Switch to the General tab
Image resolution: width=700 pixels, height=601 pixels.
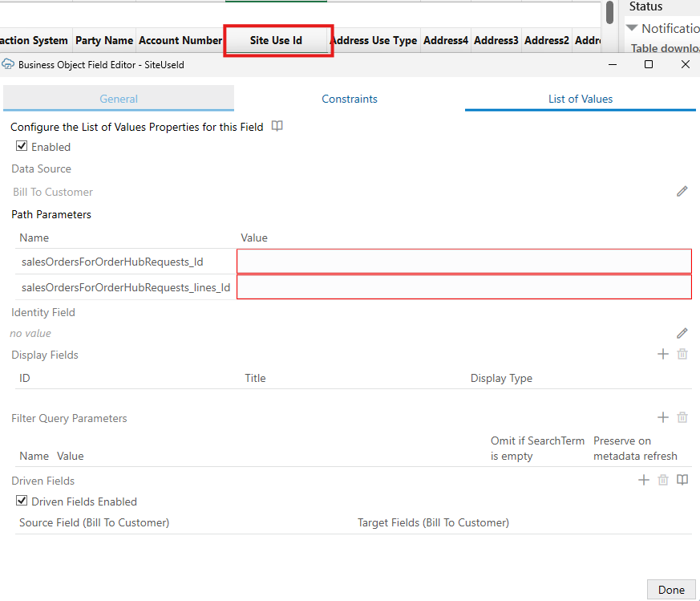click(119, 99)
